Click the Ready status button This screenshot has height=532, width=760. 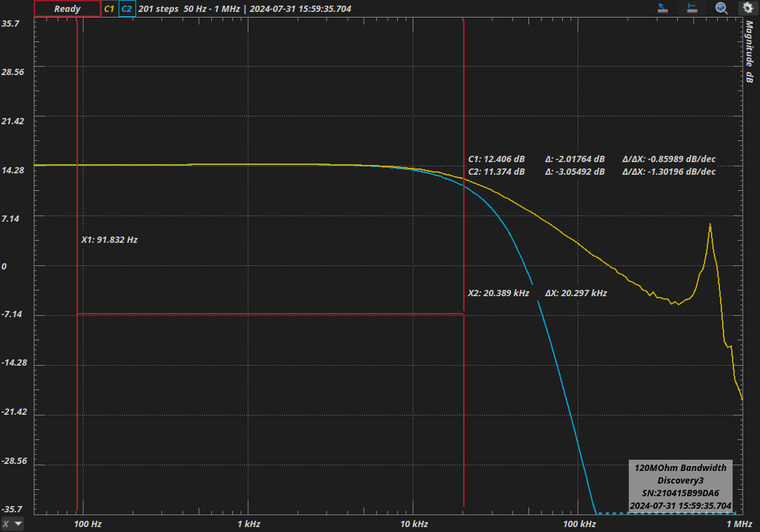tap(67, 8)
